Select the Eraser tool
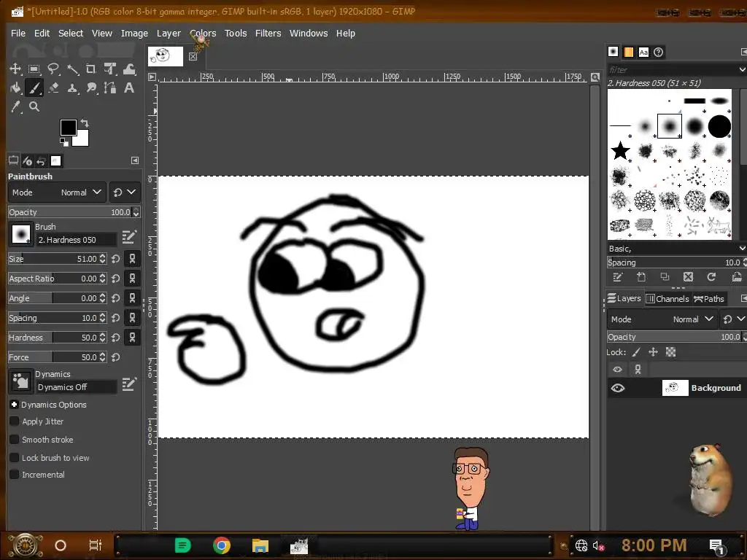The height and width of the screenshot is (560, 747). [x=53, y=87]
